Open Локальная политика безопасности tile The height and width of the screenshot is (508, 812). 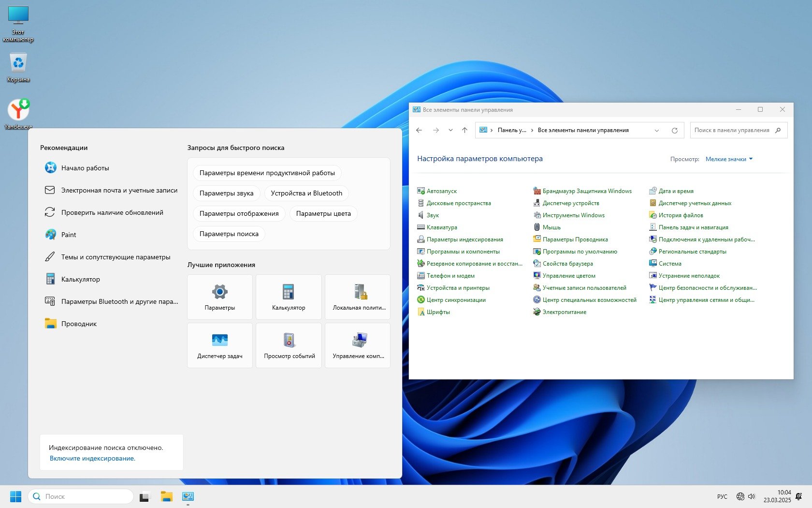358,297
